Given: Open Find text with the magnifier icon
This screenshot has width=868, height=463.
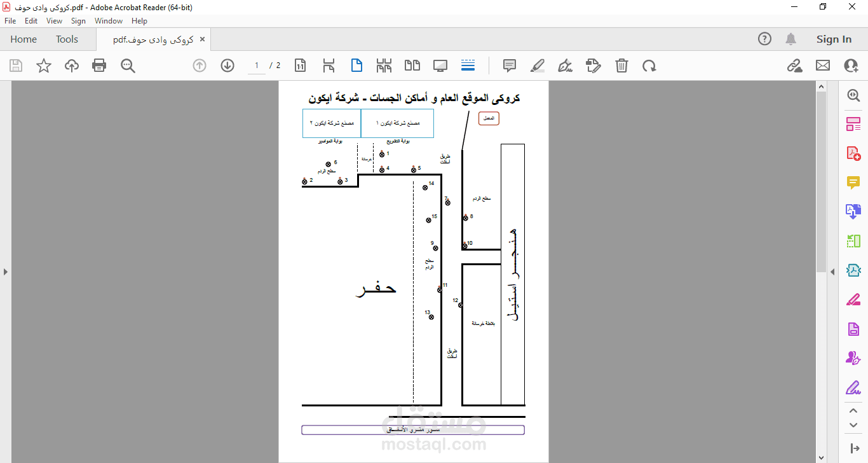Looking at the screenshot, I should pyautogui.click(x=128, y=66).
